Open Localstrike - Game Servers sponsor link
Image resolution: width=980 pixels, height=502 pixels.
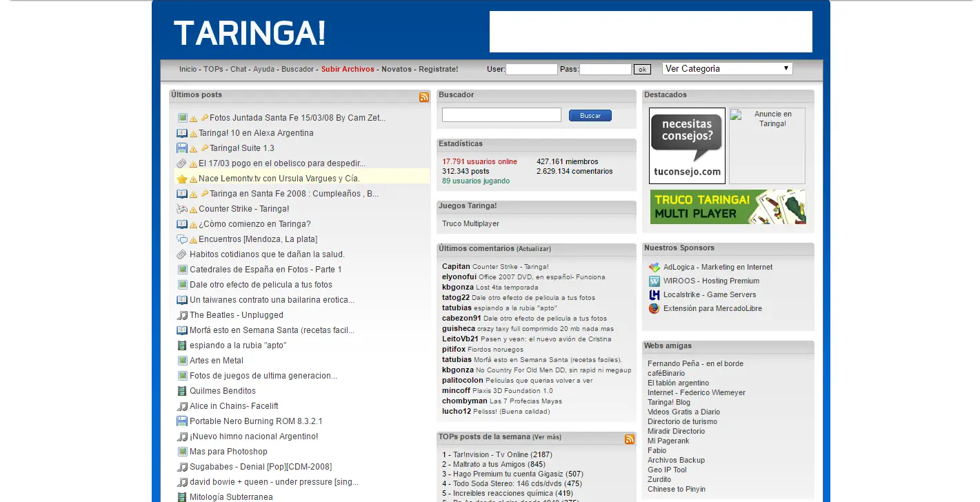pyautogui.click(x=710, y=295)
